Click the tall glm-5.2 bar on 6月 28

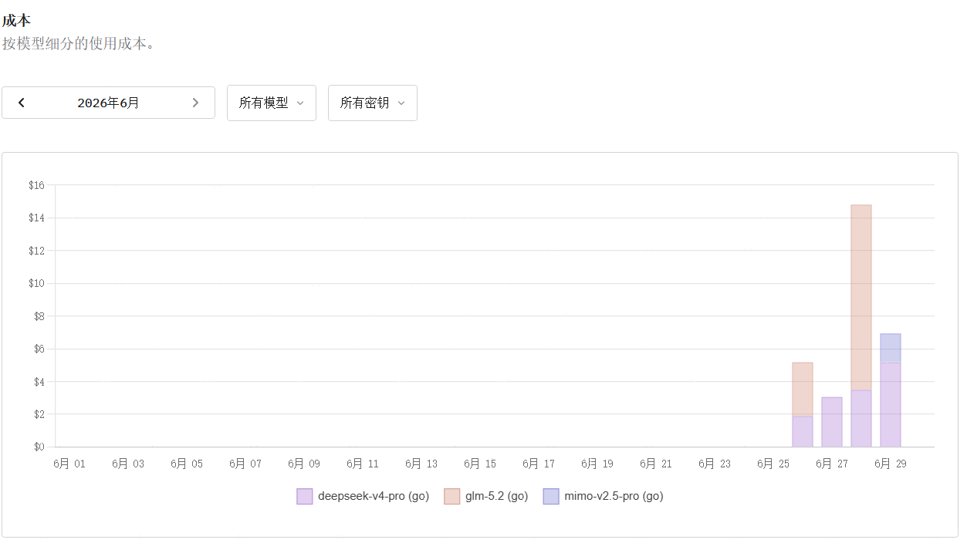pos(861,298)
